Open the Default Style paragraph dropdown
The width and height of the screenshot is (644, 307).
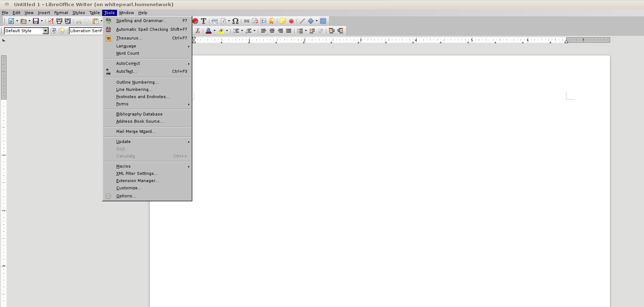(x=46, y=31)
